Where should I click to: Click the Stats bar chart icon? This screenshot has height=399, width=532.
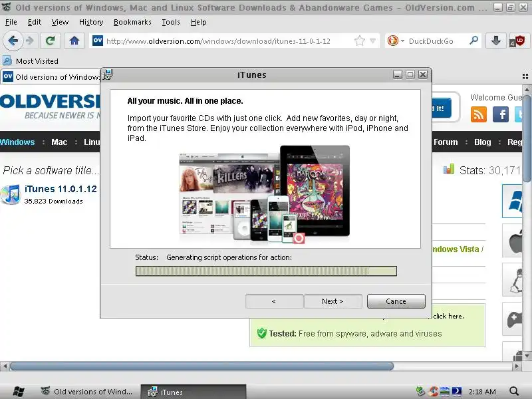pos(448,169)
